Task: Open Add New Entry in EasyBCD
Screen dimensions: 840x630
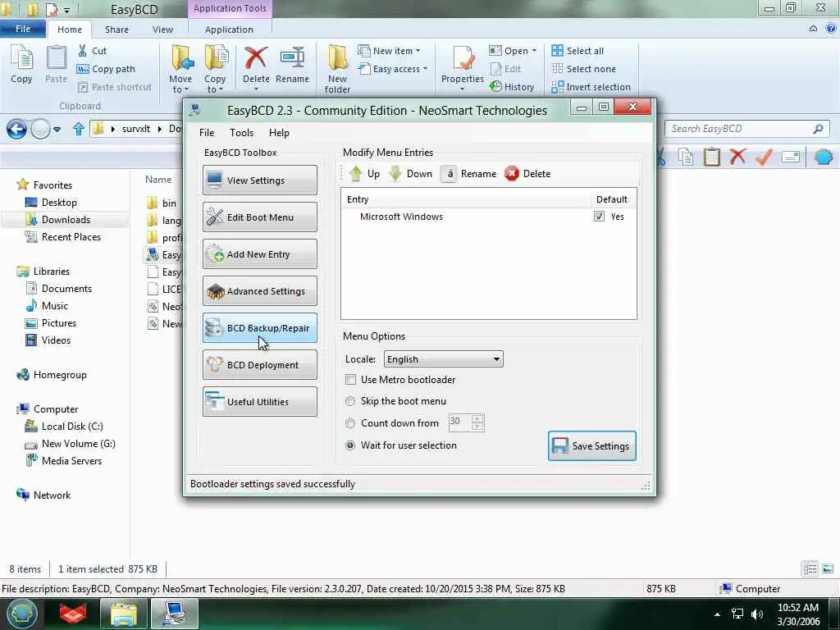Action: click(260, 254)
